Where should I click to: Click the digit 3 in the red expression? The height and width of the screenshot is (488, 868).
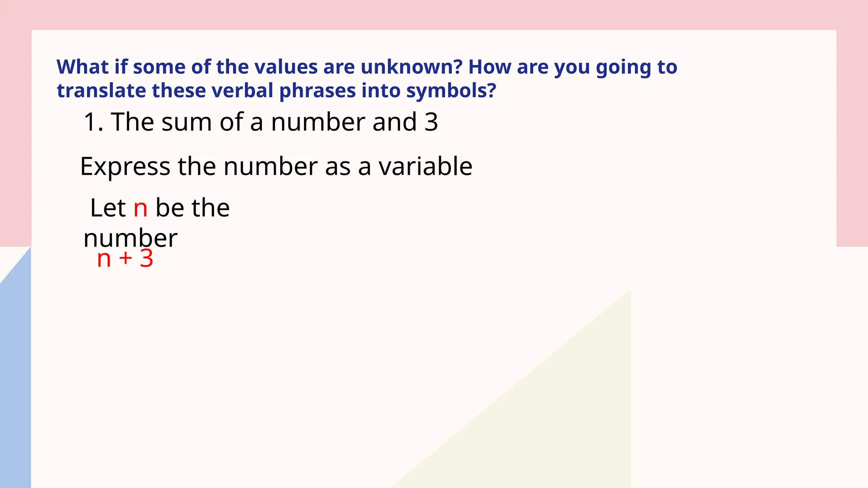(x=147, y=258)
